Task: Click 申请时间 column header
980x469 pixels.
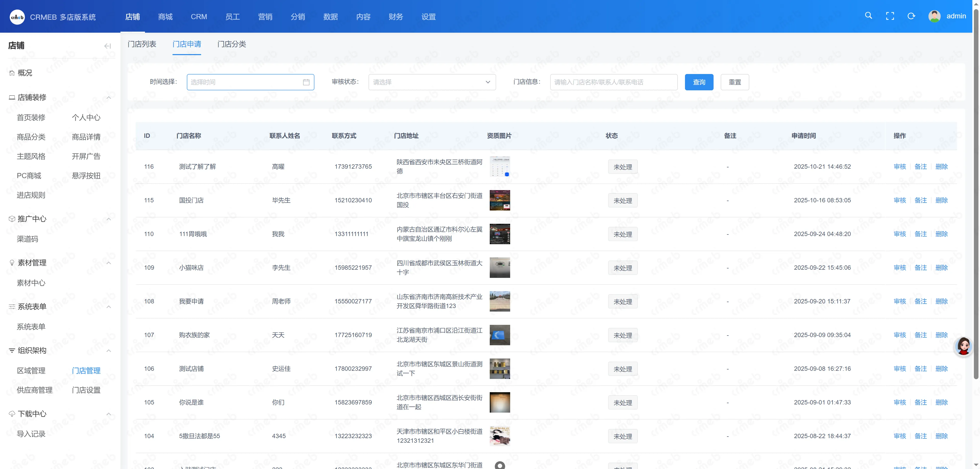Action: coord(803,136)
